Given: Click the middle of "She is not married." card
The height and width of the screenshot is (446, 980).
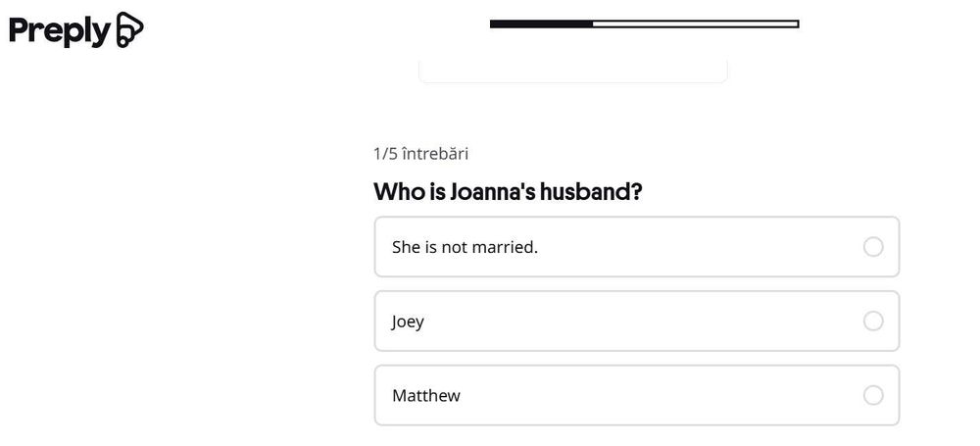Looking at the screenshot, I should point(637,247).
